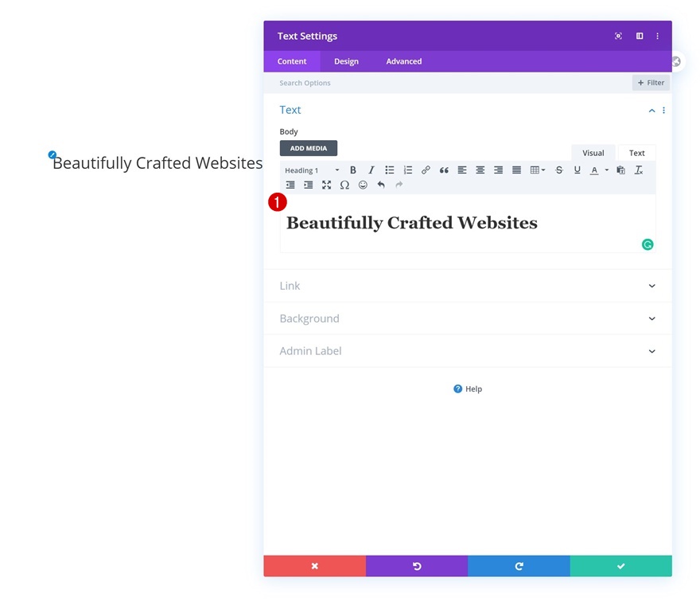This screenshot has width=700, height=605.
Task: Open the Text section options menu
Action: 664,111
